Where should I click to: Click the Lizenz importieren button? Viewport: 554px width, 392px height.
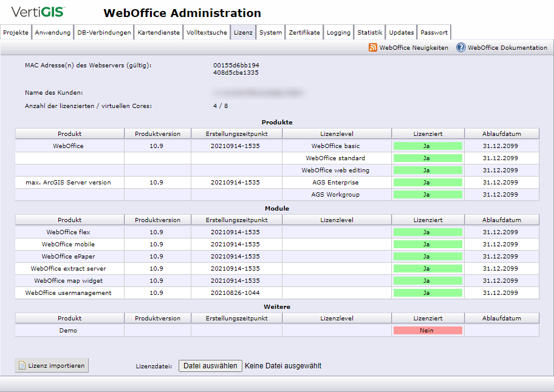(52, 365)
